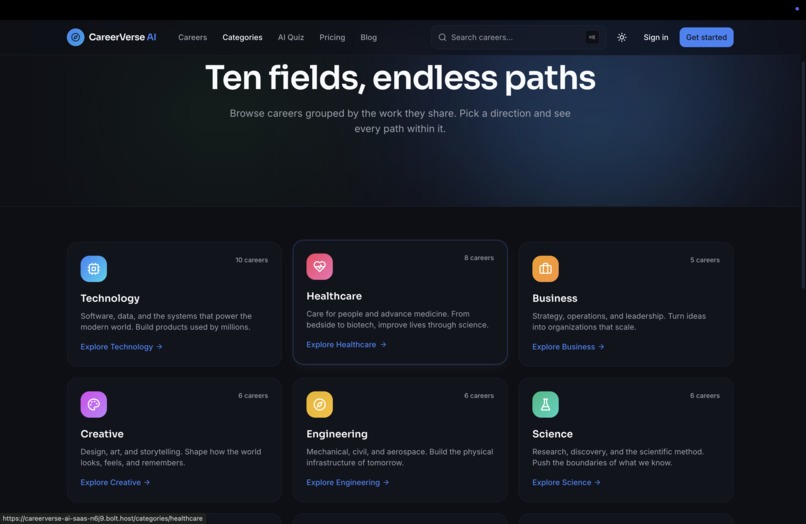This screenshot has height=524, width=806.
Task: Open Explore Engineering link
Action: pos(348,482)
